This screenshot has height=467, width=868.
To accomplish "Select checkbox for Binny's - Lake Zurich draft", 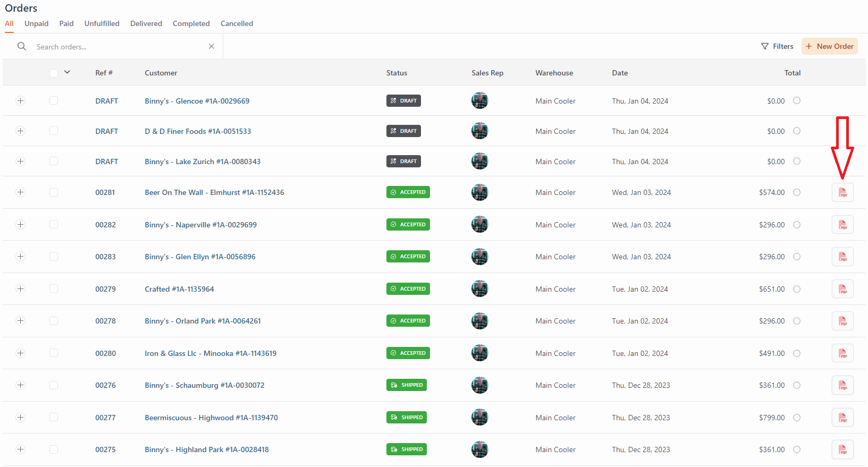I will (54, 161).
